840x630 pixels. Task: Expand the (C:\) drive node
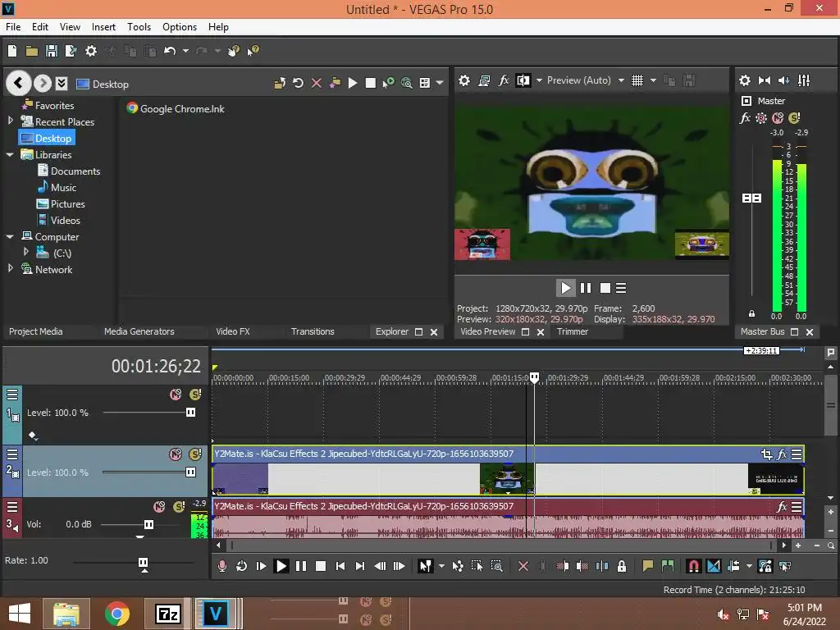click(x=25, y=251)
